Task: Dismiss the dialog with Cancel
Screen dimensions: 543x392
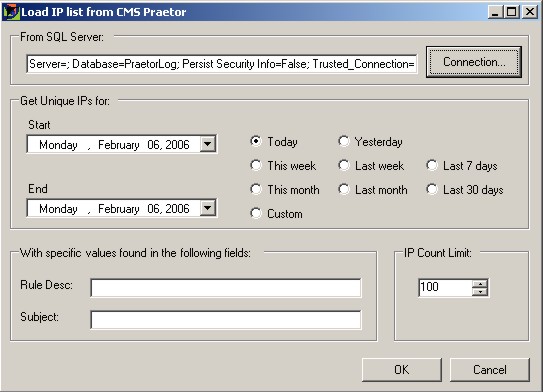Action: [490, 370]
